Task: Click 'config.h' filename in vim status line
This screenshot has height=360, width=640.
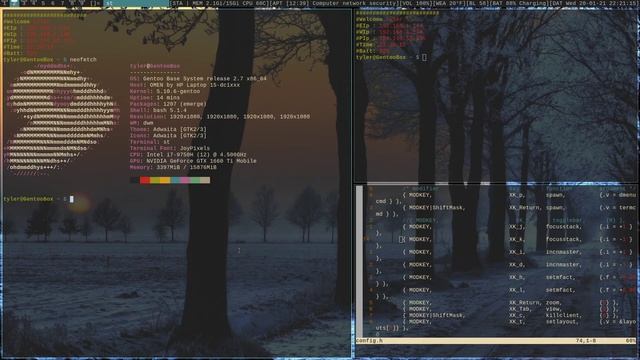Action: click(x=369, y=340)
